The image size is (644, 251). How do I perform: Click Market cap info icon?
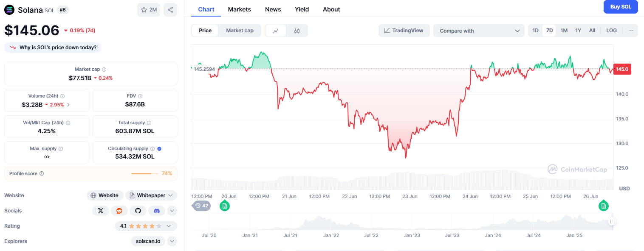click(x=104, y=69)
